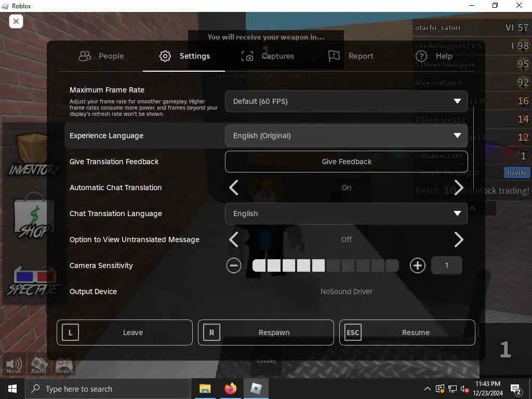Open the Experience Language dropdown
Viewport: 532px width, 399px height.
click(x=347, y=136)
